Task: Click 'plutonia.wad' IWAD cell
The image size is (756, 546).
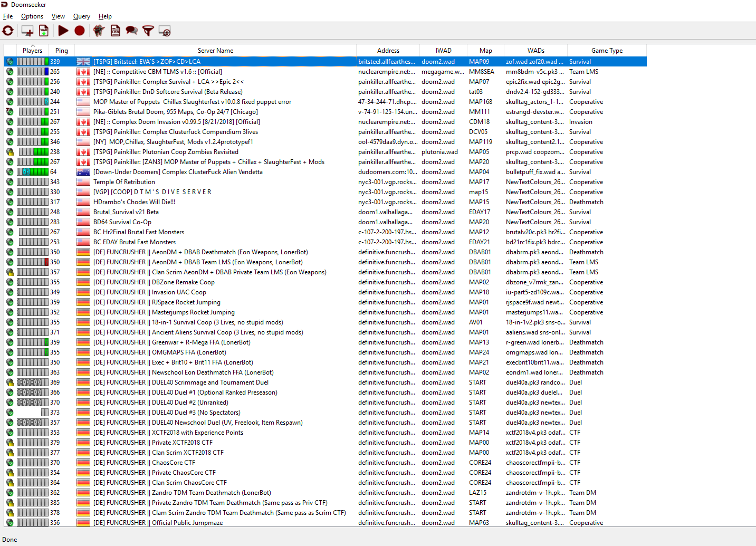Action: click(444, 152)
